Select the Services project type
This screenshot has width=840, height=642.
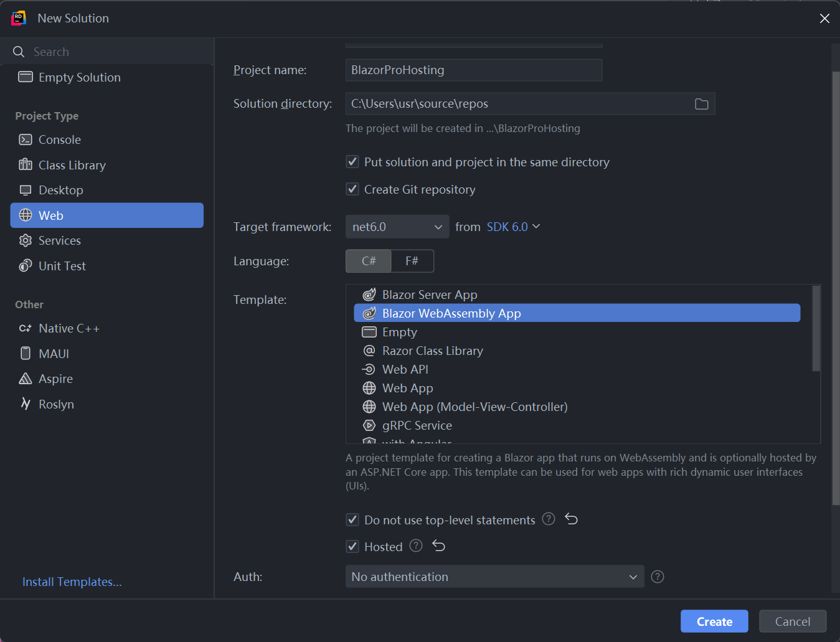pyautogui.click(x=107, y=240)
